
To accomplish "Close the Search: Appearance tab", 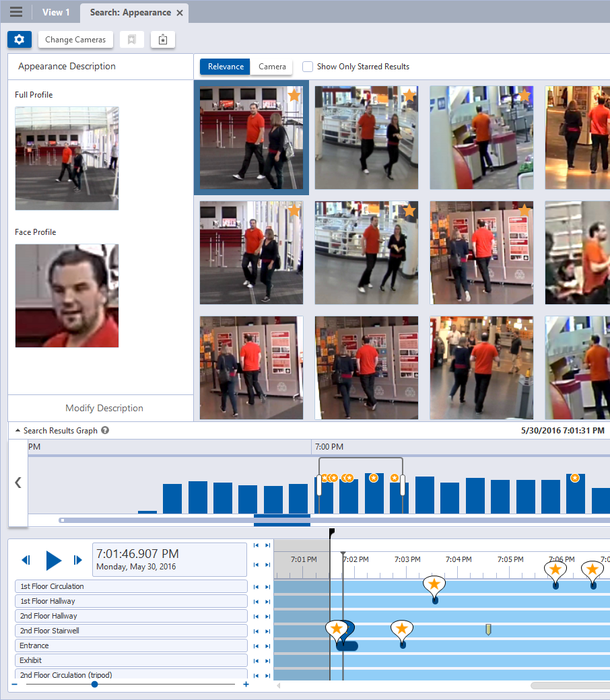I will 180,13.
